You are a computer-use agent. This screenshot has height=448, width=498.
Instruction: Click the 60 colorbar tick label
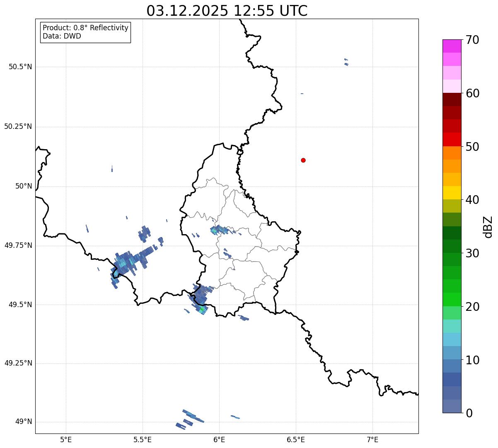tap(472, 93)
